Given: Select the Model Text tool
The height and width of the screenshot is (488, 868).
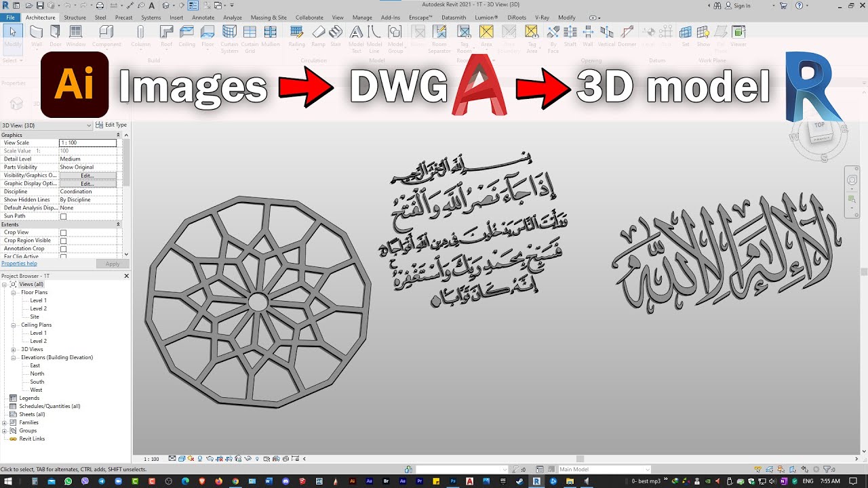Looking at the screenshot, I should coord(356,39).
